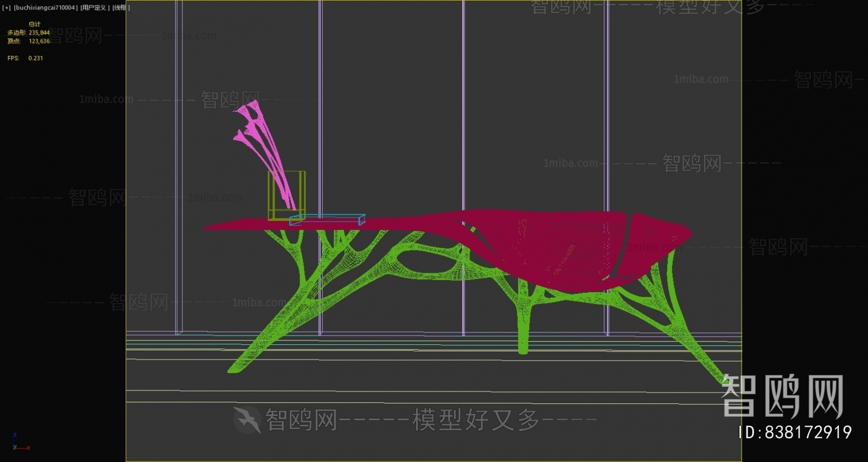The height and width of the screenshot is (462, 868).
Task: Click the bird logo in the bottom watermark
Action: (x=247, y=420)
